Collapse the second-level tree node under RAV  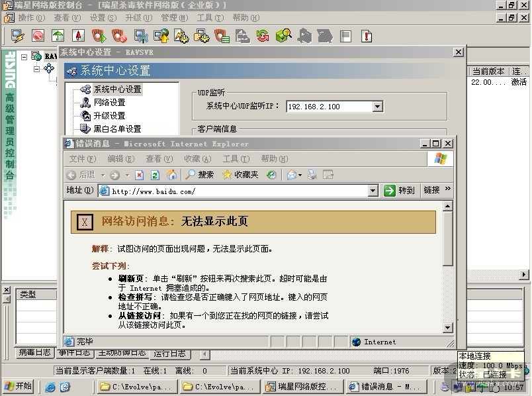point(36,69)
